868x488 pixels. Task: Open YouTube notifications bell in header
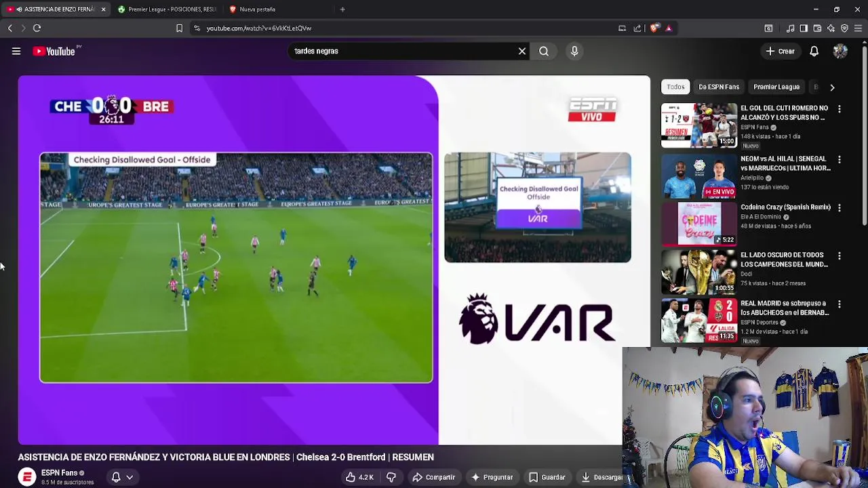pyautogui.click(x=814, y=51)
